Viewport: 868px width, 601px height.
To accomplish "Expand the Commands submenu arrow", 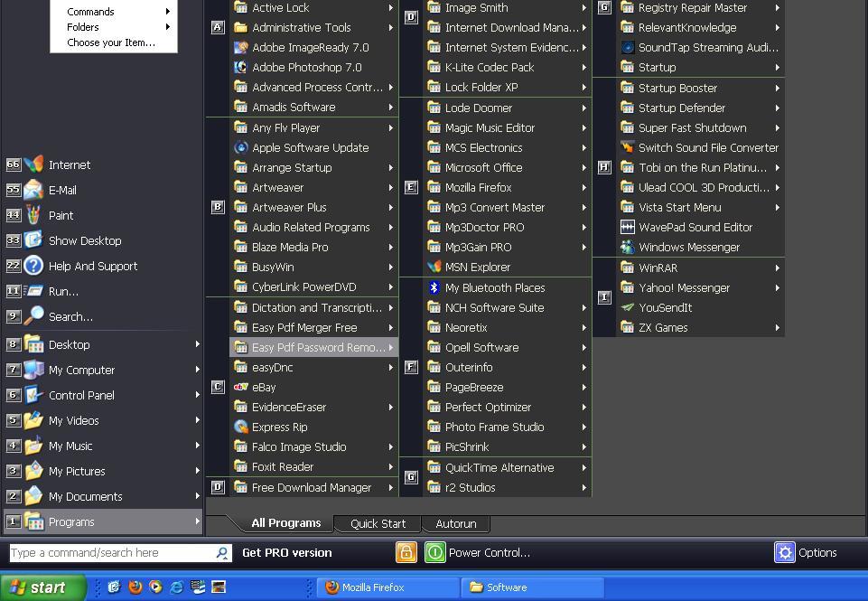I will [x=167, y=11].
